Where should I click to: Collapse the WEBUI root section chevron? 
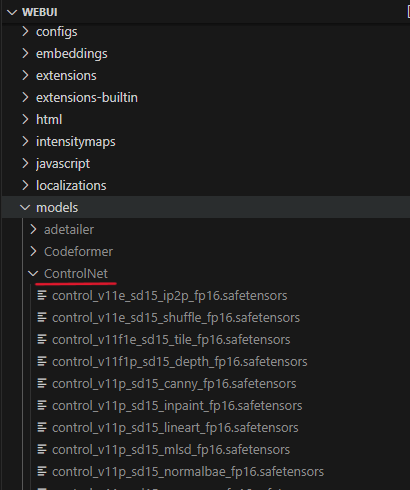click(12, 12)
